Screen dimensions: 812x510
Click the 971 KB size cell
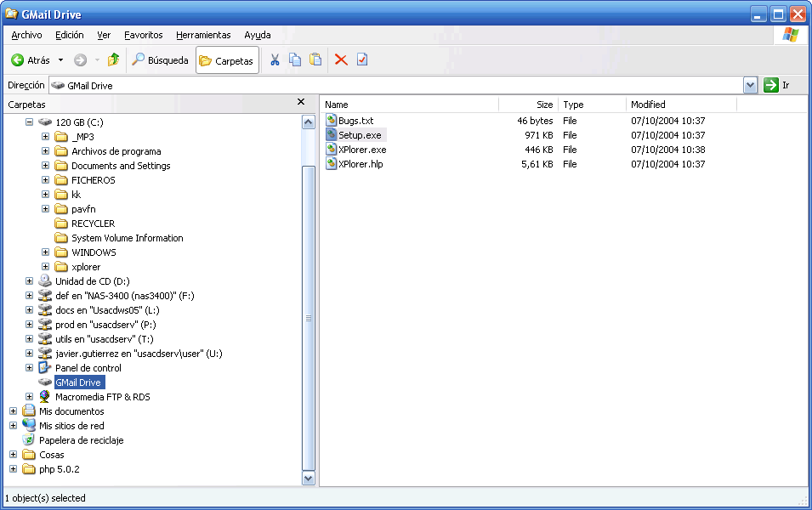click(538, 135)
